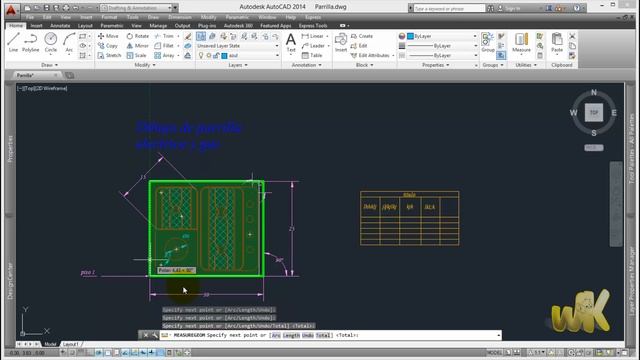The width and height of the screenshot is (640, 360).
Task: Open the ByLayer lineweight dropdown
Action: click(x=442, y=46)
